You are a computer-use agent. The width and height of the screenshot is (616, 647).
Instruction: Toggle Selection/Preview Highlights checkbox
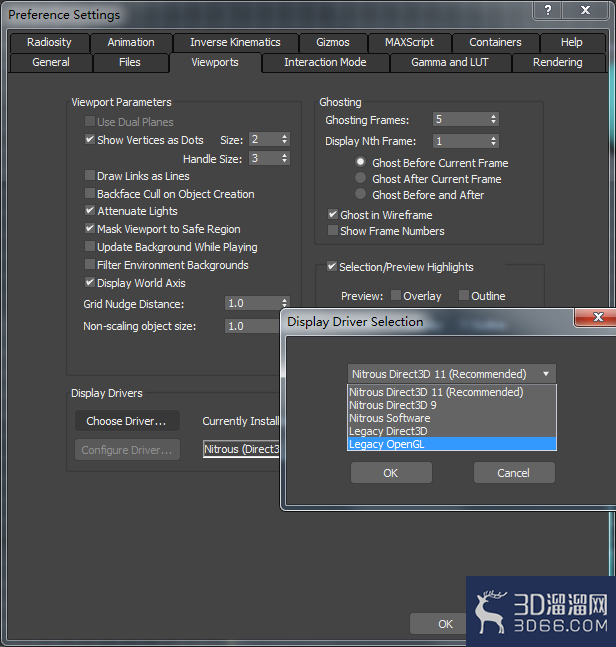(x=332, y=266)
